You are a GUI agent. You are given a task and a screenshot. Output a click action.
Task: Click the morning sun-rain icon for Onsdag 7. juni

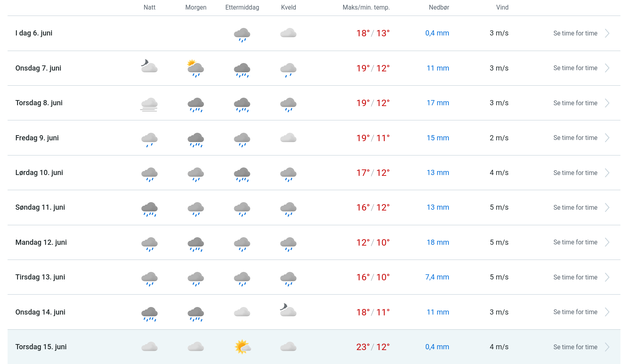[196, 68]
